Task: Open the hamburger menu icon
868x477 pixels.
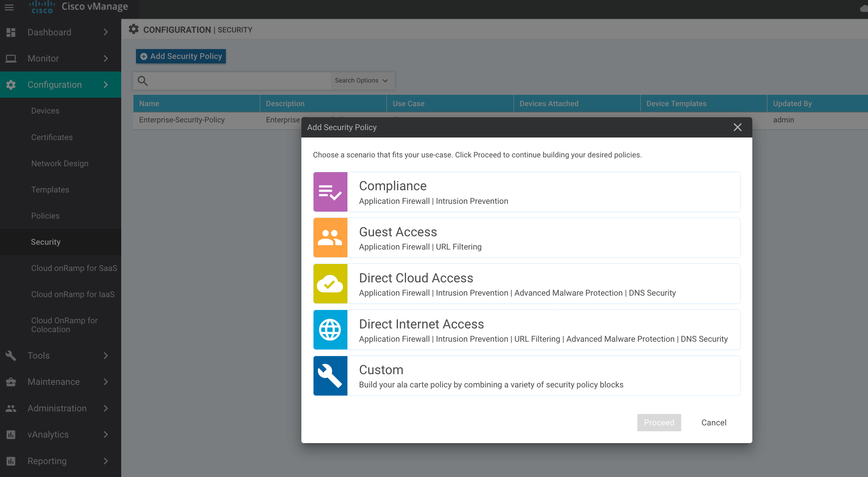Action: [x=9, y=7]
